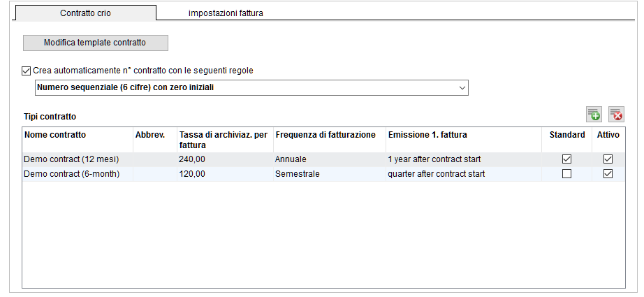Viewport: 644px width, 297px height.
Task: Click Modifica template contratto button
Action: point(95,43)
